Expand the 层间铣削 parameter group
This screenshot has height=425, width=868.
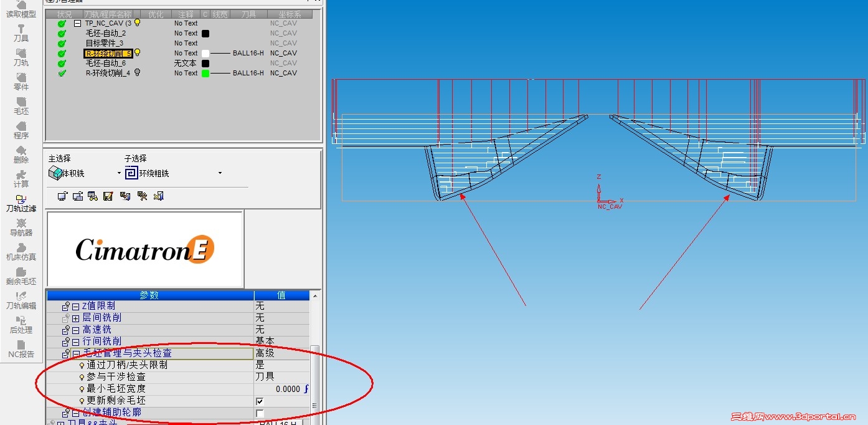(75, 318)
